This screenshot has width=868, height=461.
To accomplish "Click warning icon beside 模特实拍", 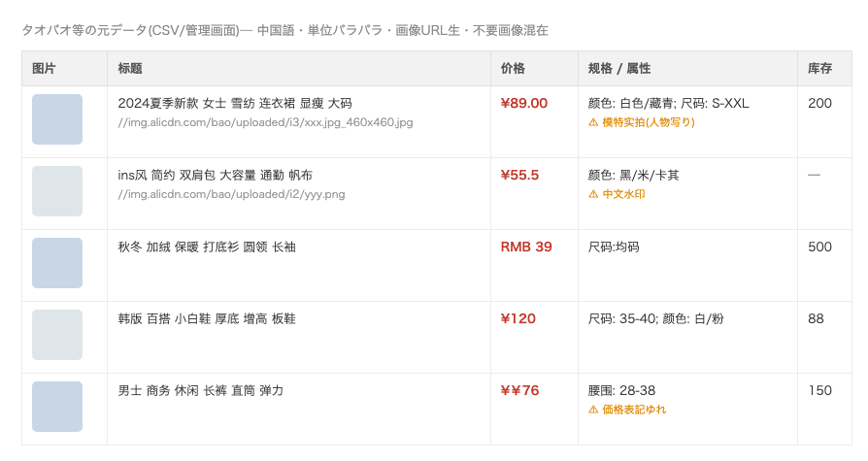I will pyautogui.click(x=593, y=122).
